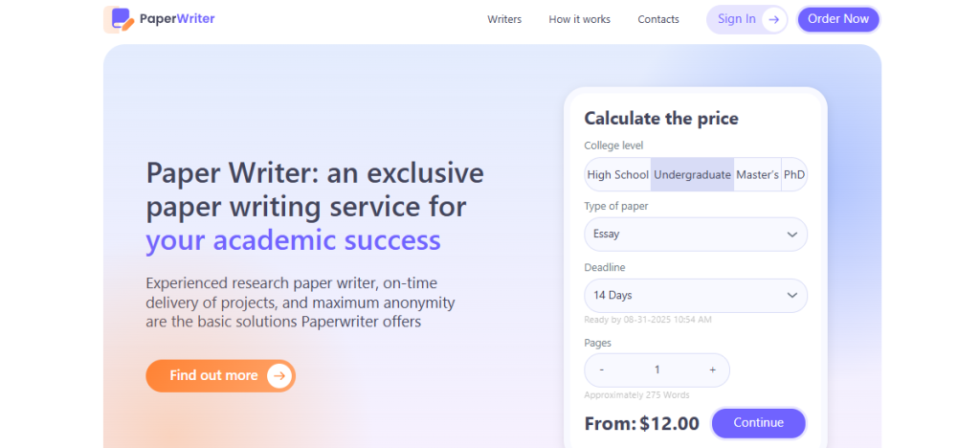980x448 pixels.
Task: Click the arrow icon in Sign In
Action: [x=773, y=19]
